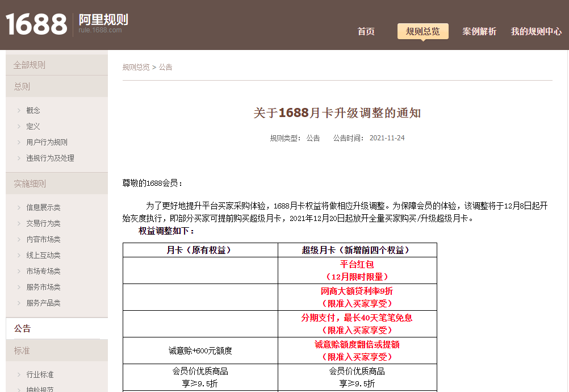
Task: Click the chevron arrow beside 概念
Action: [19, 110]
